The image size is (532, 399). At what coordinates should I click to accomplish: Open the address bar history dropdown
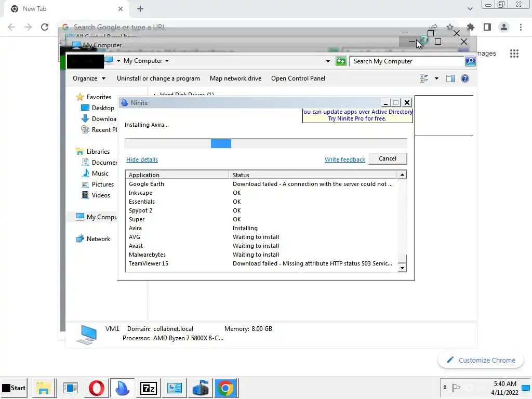point(328,61)
